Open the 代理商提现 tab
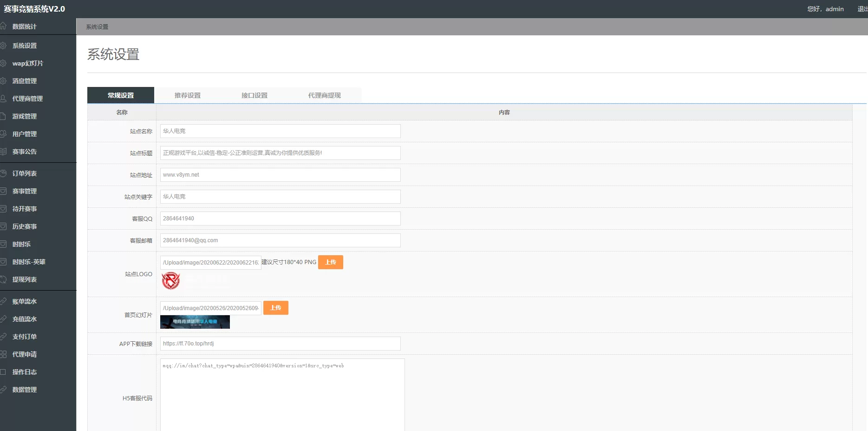The width and height of the screenshot is (868, 431). (324, 95)
